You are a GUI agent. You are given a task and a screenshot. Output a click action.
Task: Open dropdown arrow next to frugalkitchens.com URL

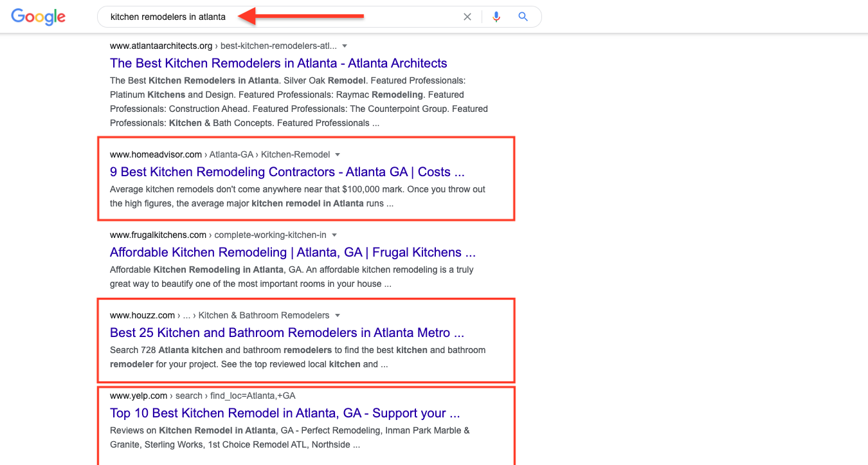point(334,235)
